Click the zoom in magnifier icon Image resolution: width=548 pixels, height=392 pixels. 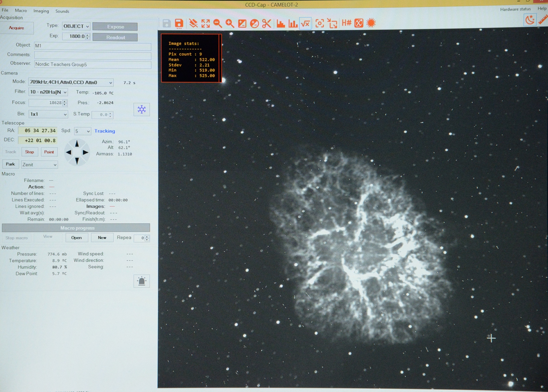[230, 23]
